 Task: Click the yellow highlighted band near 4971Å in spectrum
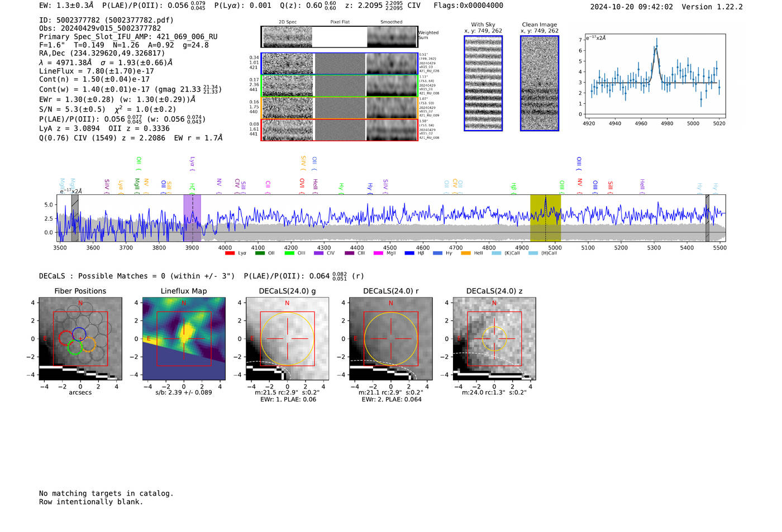click(545, 218)
